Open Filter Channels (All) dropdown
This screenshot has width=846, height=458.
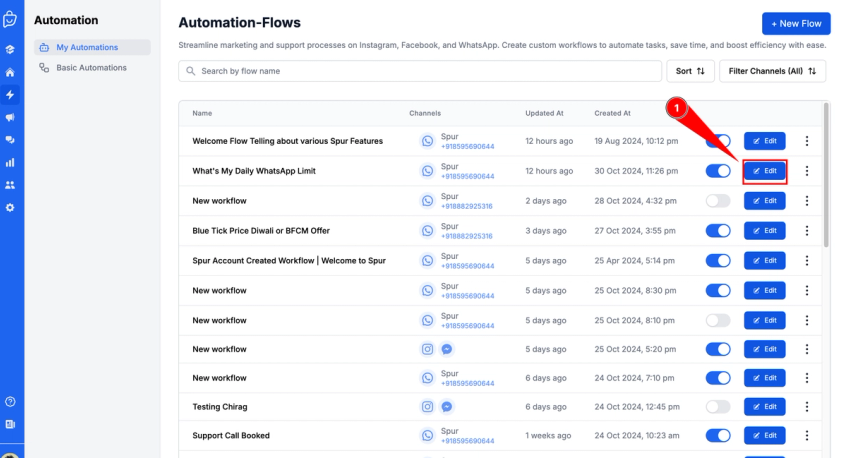(x=772, y=71)
